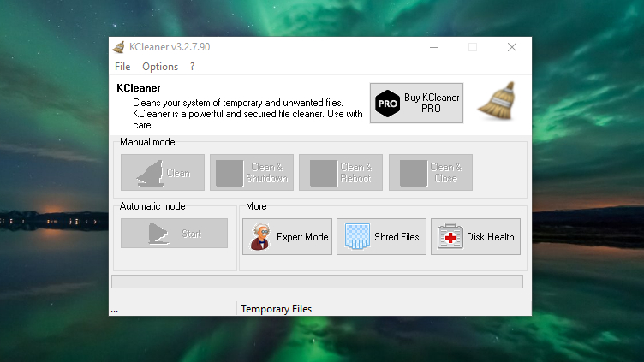Image resolution: width=644 pixels, height=362 pixels.
Task: Click the KCleaner title bar broom icon
Action: coord(119,47)
